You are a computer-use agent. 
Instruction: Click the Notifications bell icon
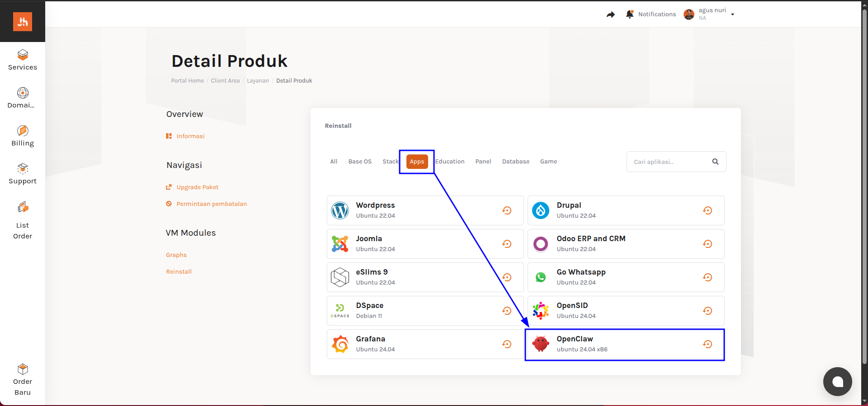[630, 14]
